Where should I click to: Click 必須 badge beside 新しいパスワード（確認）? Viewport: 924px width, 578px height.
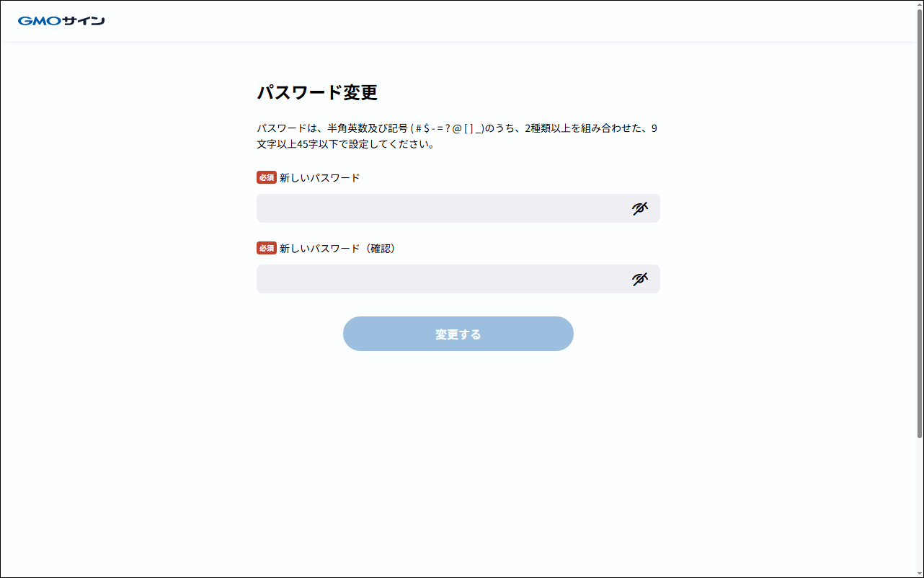coord(267,248)
